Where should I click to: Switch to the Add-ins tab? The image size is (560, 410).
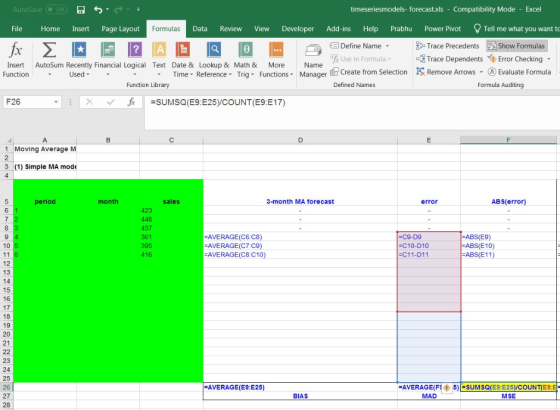[x=338, y=29]
